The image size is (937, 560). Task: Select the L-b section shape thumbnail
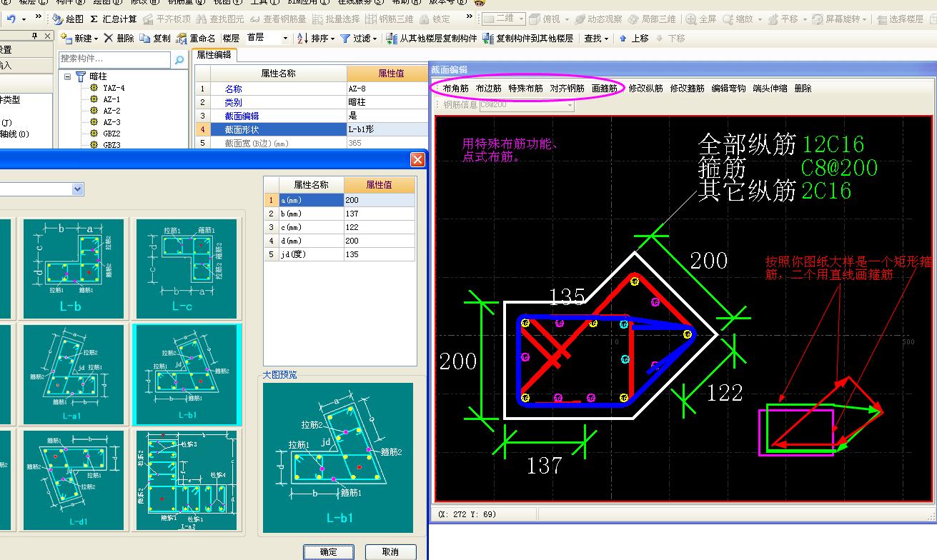click(x=74, y=269)
